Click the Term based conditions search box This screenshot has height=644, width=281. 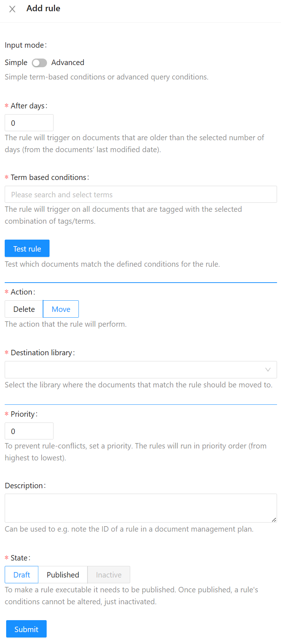141,194
